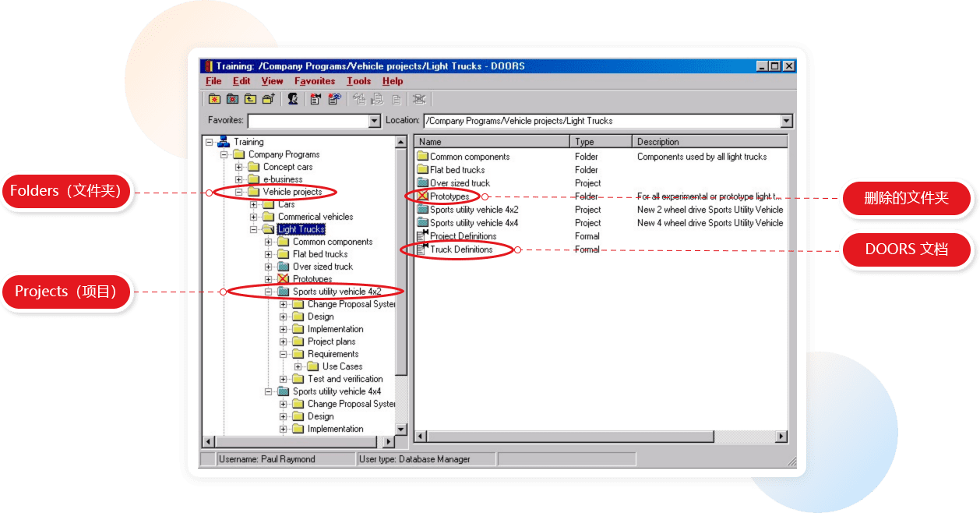Open the Favorites dropdown list
Viewport: 980px width, 513px height.
point(374,121)
